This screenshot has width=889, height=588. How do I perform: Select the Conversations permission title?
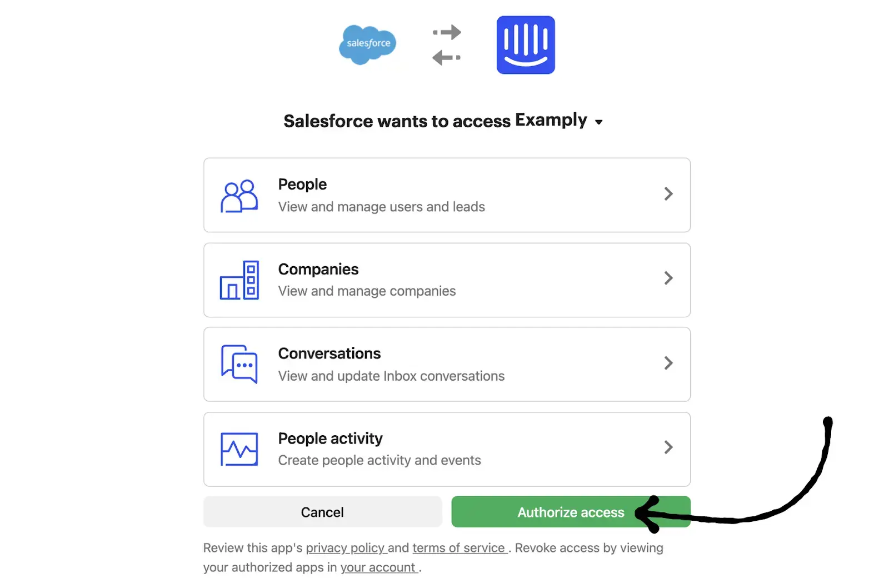coord(329,353)
